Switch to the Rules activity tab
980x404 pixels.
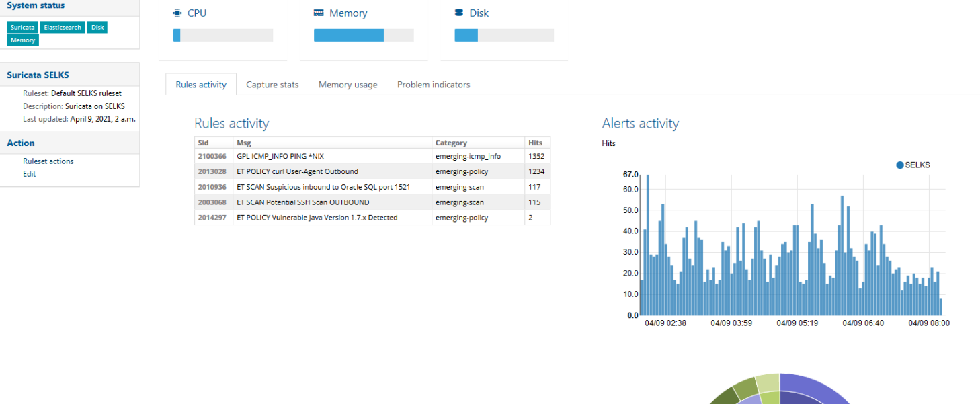201,85
